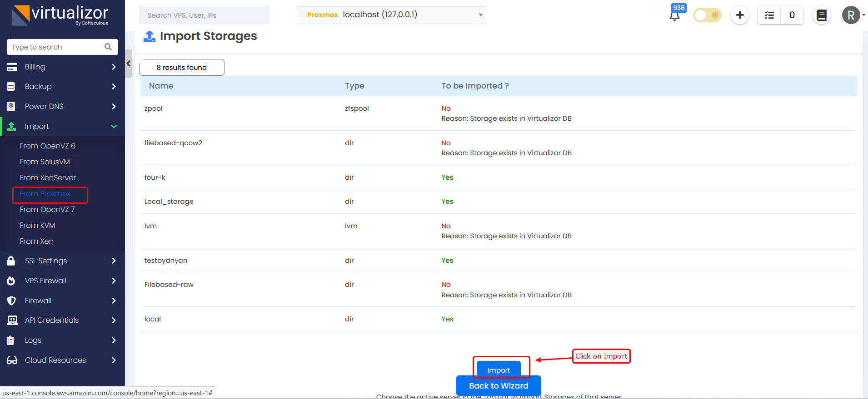This screenshot has height=399, width=868.
Task: Click the zpool storage name
Action: click(153, 108)
